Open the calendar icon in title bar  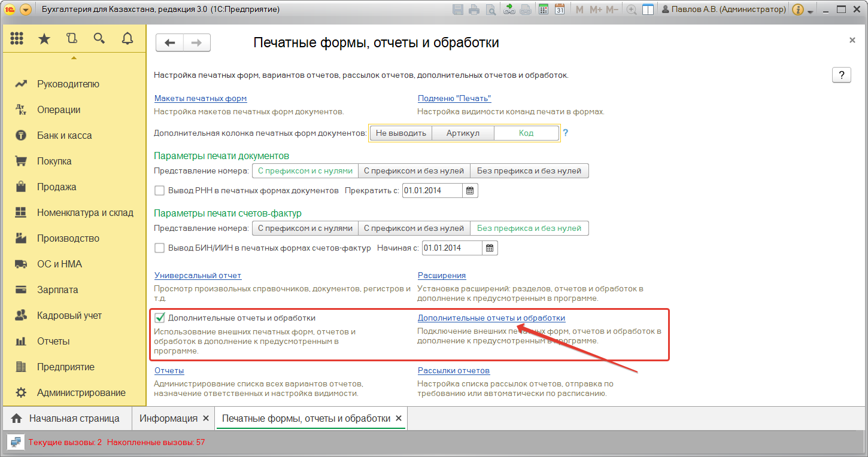pos(560,10)
